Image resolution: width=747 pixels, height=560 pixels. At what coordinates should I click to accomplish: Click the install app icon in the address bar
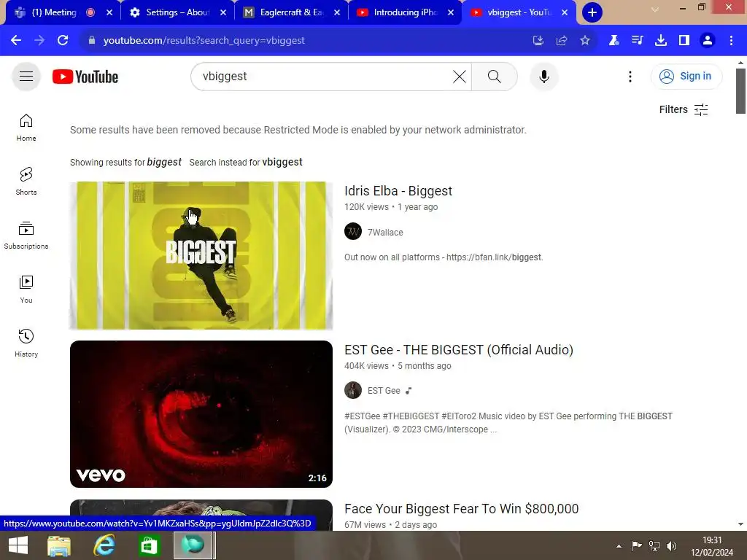point(538,40)
